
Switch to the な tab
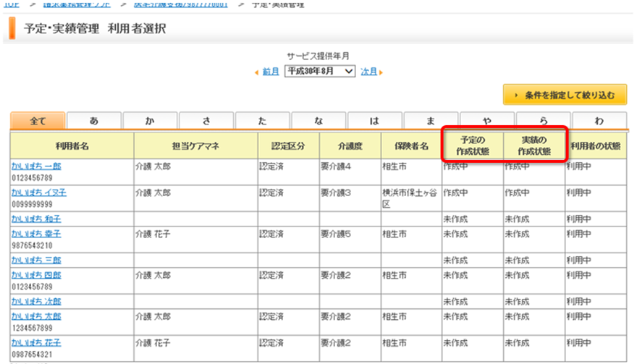pyautogui.click(x=318, y=121)
